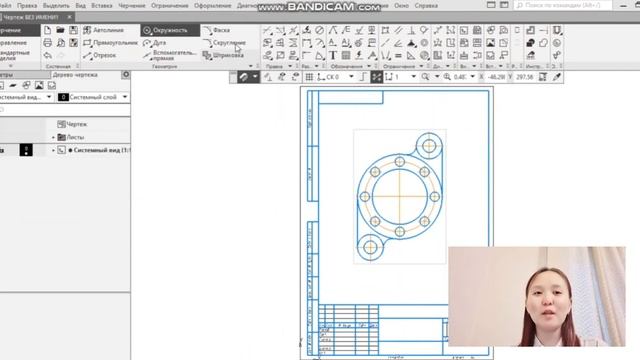Select the Прямоугольник tool

110,43
